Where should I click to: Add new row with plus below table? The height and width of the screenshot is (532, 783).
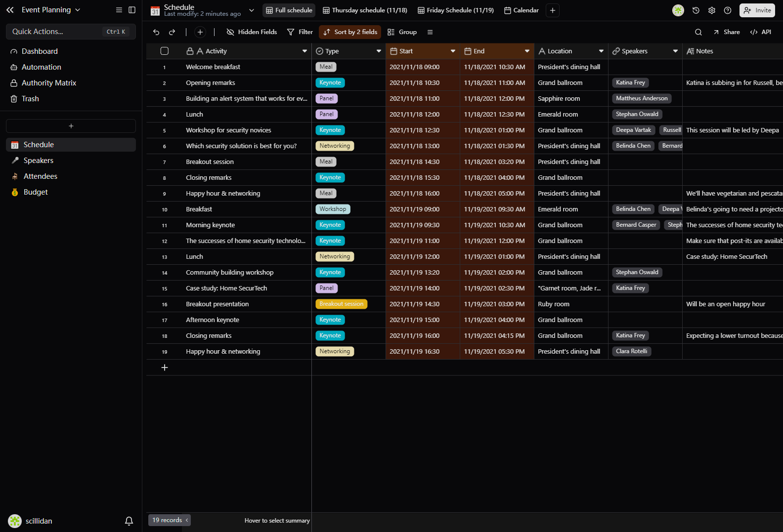point(165,368)
